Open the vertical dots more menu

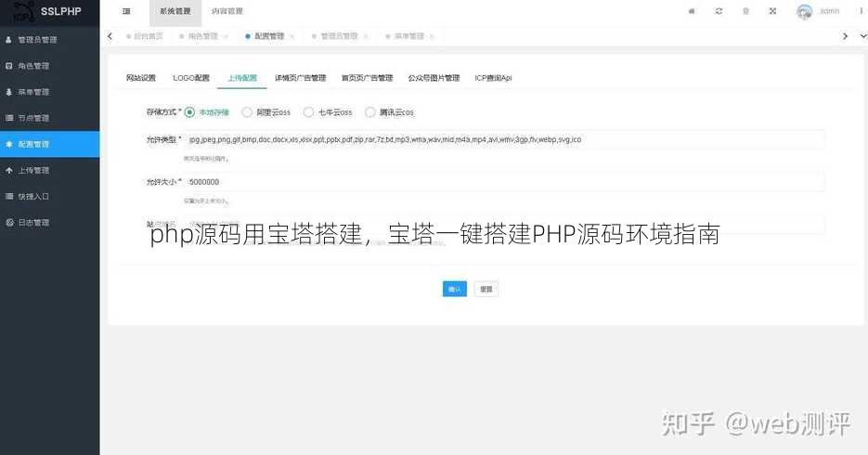(862, 11)
